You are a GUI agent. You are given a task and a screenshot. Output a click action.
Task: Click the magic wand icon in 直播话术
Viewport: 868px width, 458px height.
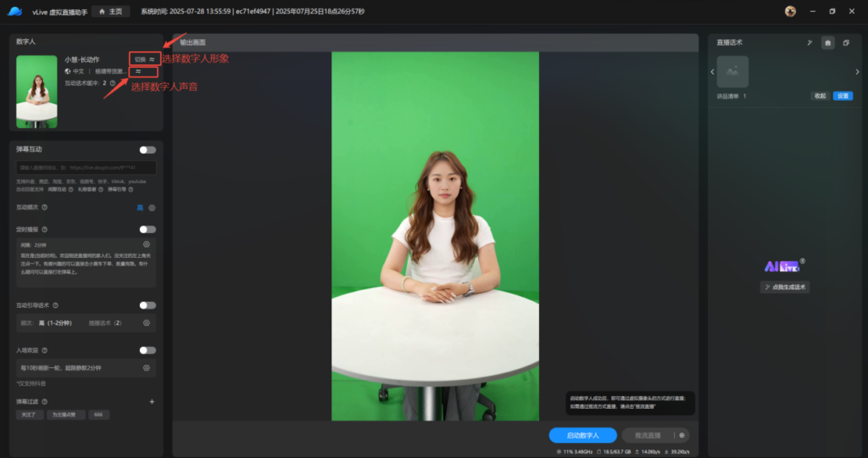(810, 42)
